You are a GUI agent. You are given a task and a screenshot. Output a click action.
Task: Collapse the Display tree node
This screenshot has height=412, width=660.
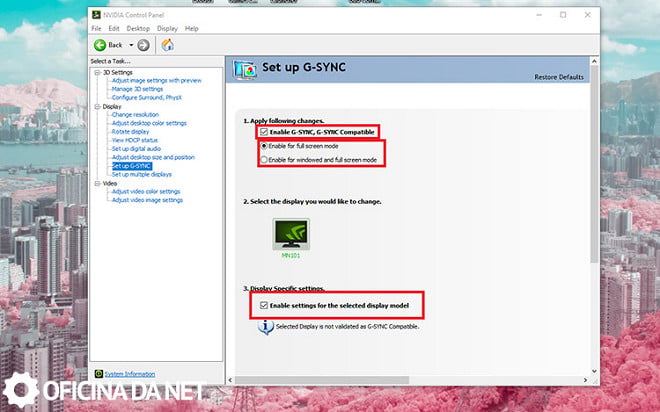97,107
